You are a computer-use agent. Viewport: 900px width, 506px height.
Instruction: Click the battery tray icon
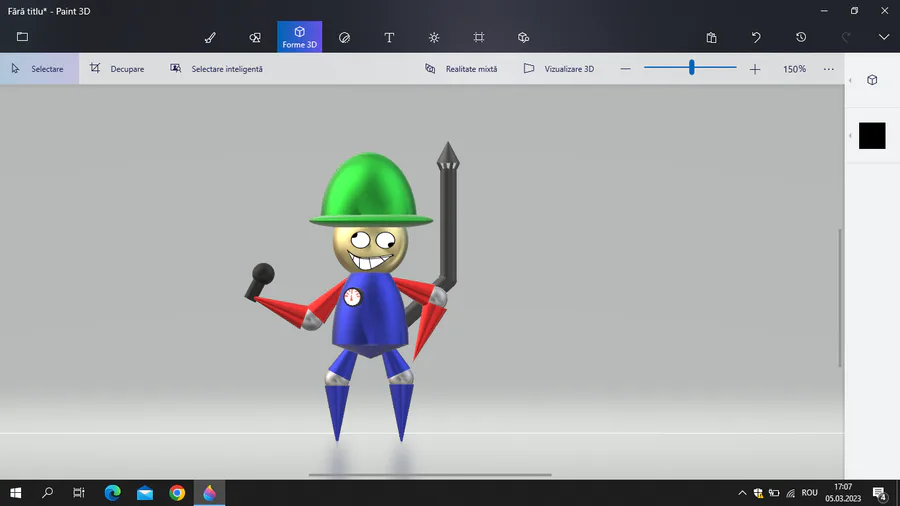point(774,493)
